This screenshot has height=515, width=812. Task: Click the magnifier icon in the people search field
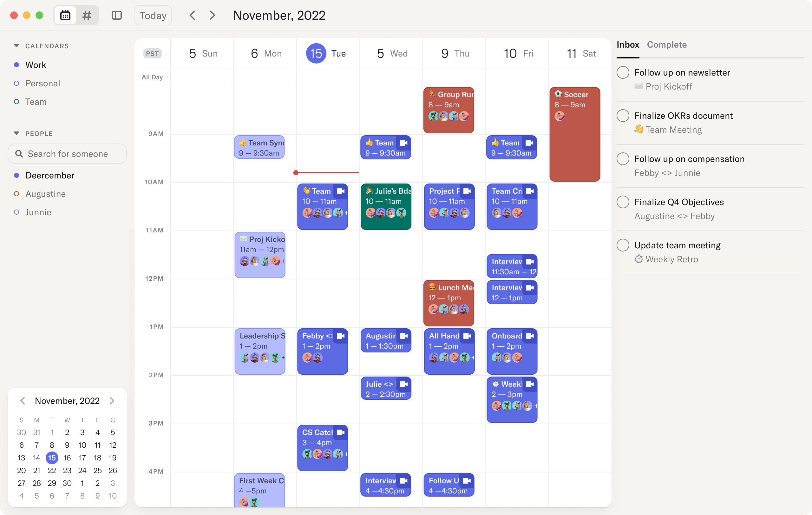[x=19, y=154]
